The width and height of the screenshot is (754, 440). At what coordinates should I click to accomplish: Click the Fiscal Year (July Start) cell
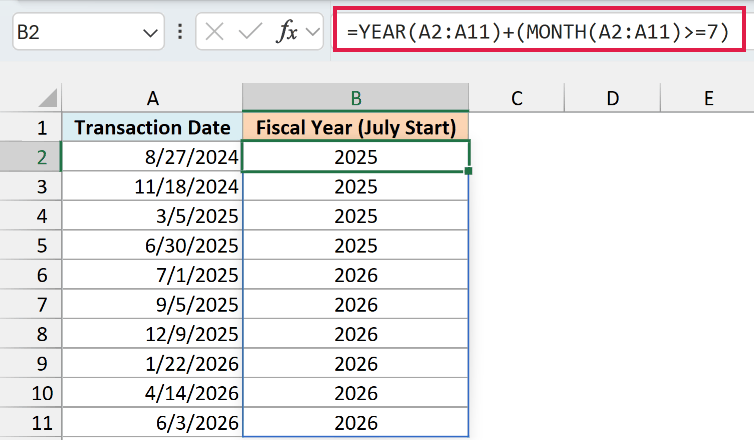(x=356, y=127)
